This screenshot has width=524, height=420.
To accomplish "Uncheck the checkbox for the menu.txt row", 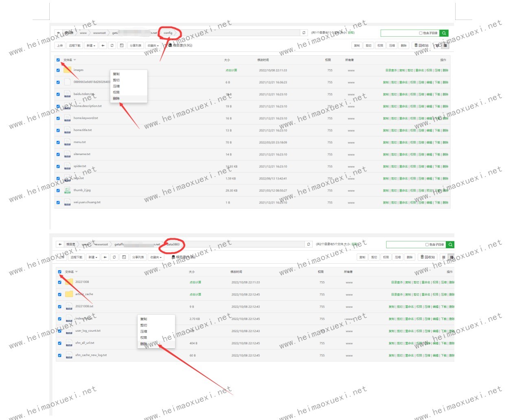I will [x=58, y=142].
